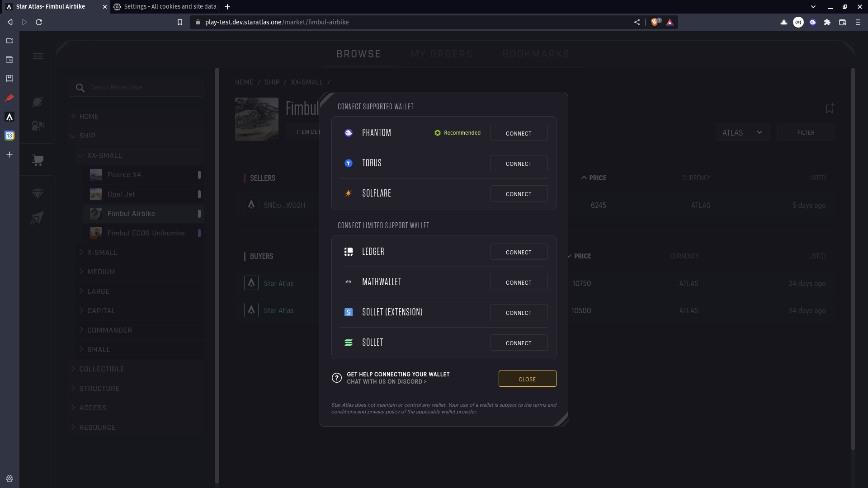Screen dimensions: 868x488
Task: Click the Solflare sun logo icon
Action: click(x=349, y=193)
